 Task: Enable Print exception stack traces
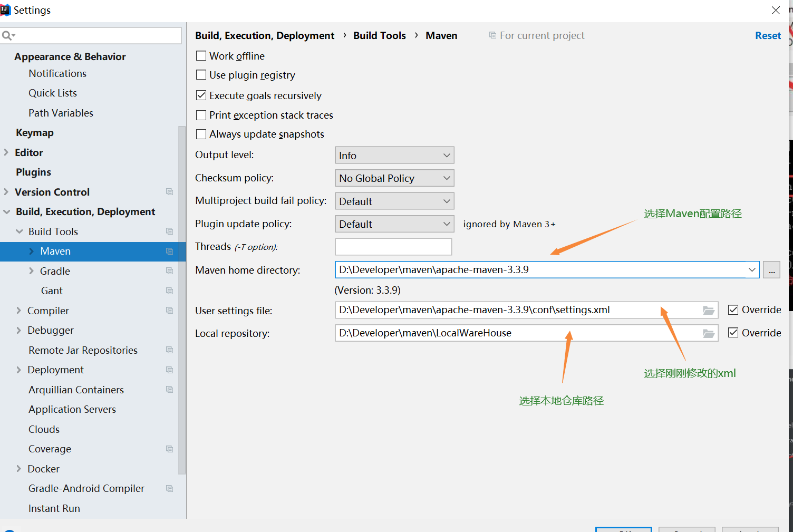point(201,115)
